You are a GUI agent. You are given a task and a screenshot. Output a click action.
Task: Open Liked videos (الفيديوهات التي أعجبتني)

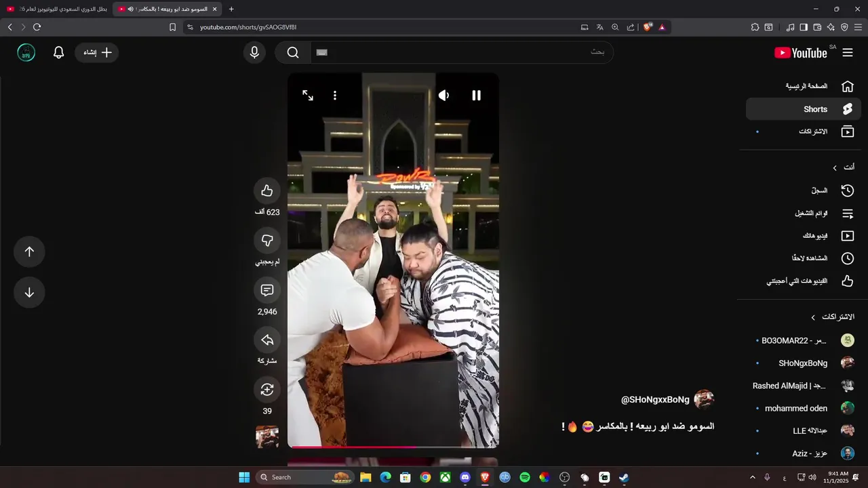(804, 281)
